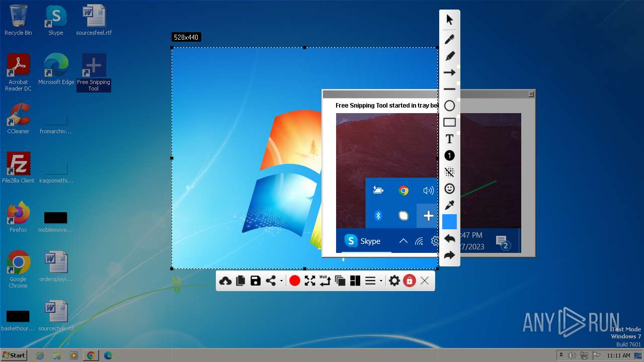
Task: Select the numbered step marker tool
Action: pos(449,155)
